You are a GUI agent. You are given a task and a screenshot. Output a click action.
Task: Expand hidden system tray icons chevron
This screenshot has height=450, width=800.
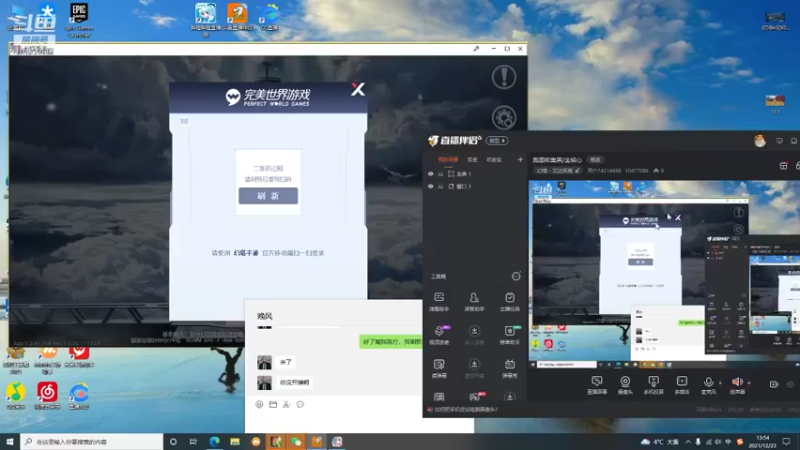pyautogui.click(x=688, y=442)
